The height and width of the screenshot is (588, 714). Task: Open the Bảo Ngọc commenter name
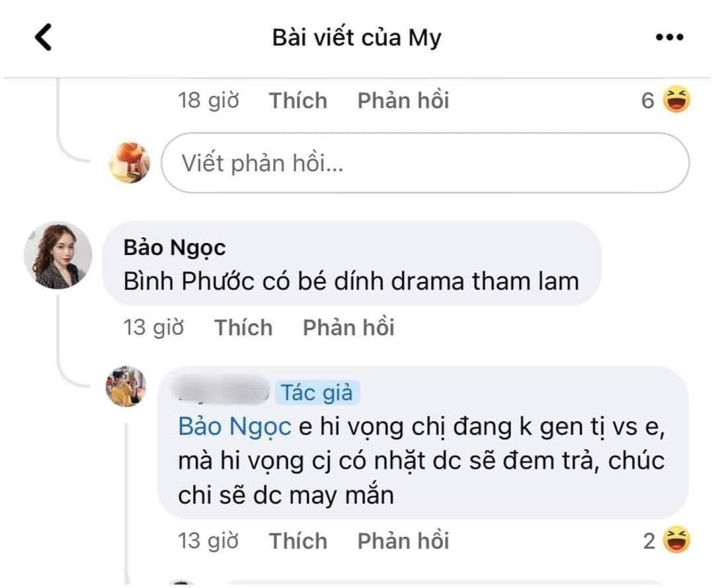click(175, 248)
